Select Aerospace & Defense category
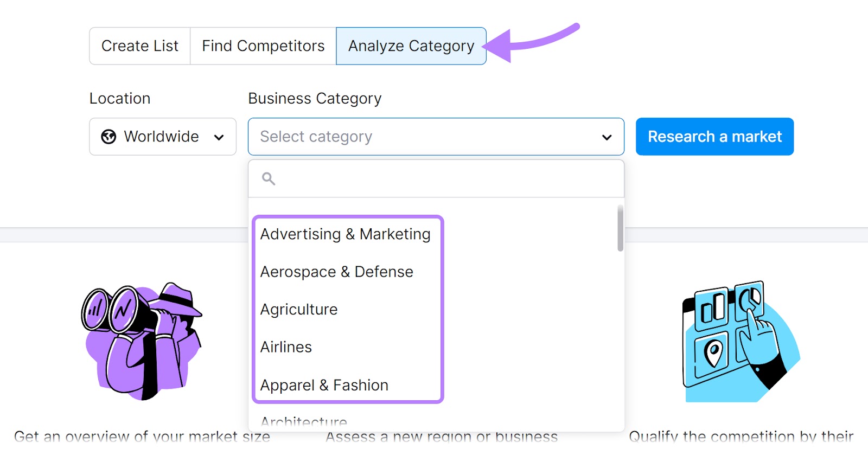The image size is (868, 449). pos(336,272)
